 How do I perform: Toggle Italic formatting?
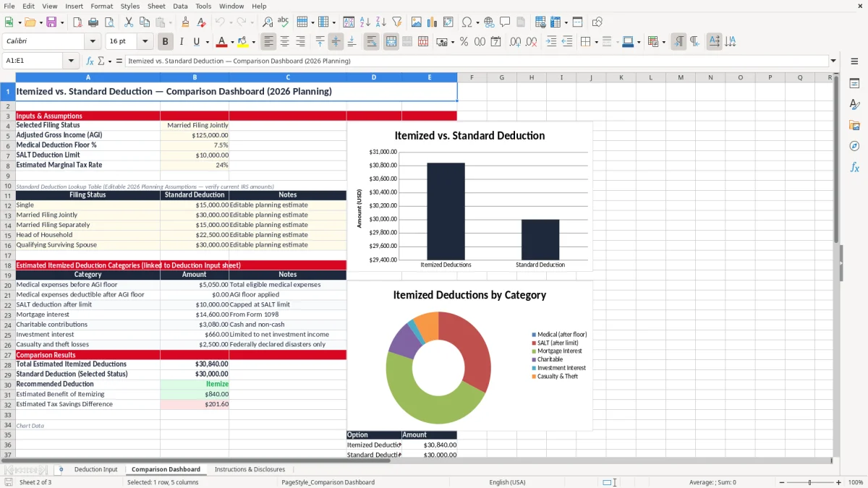(x=181, y=42)
